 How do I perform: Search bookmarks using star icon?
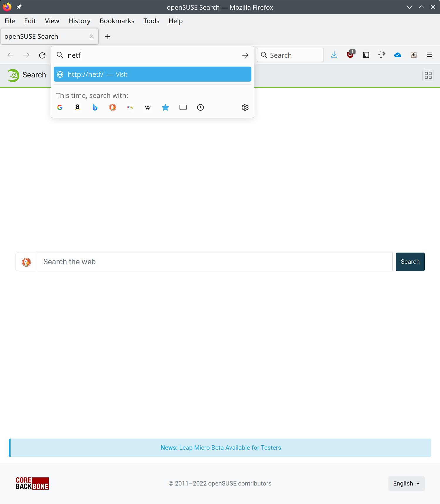pyautogui.click(x=165, y=107)
